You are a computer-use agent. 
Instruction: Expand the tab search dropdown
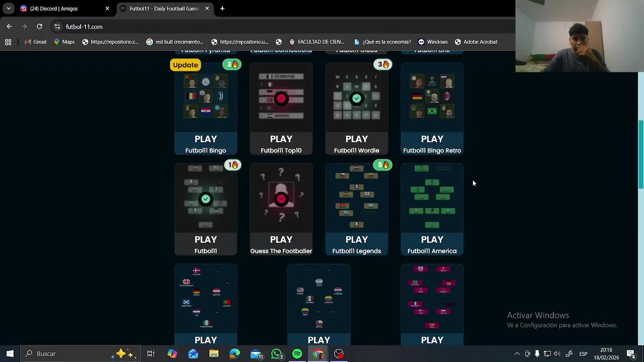pyautogui.click(x=9, y=9)
